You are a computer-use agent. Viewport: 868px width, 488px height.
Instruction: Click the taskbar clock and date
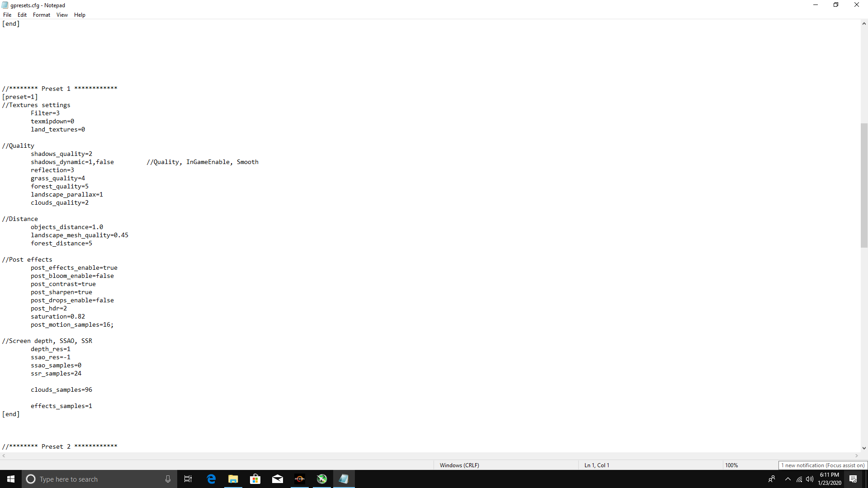coord(830,479)
